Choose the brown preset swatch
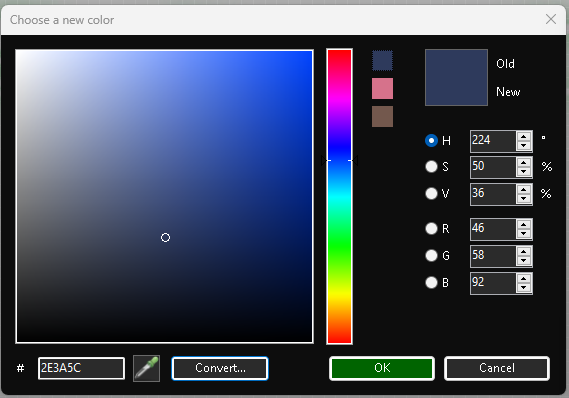 click(382, 116)
